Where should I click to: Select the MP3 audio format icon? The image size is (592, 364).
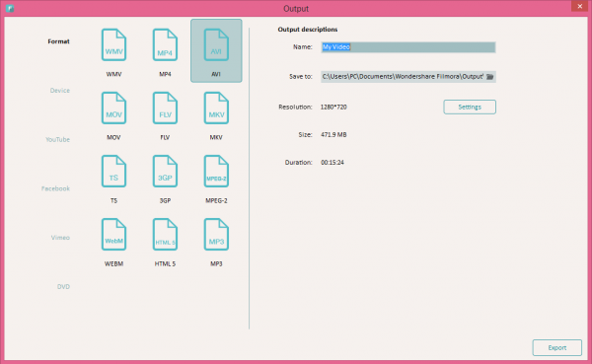tap(216, 234)
